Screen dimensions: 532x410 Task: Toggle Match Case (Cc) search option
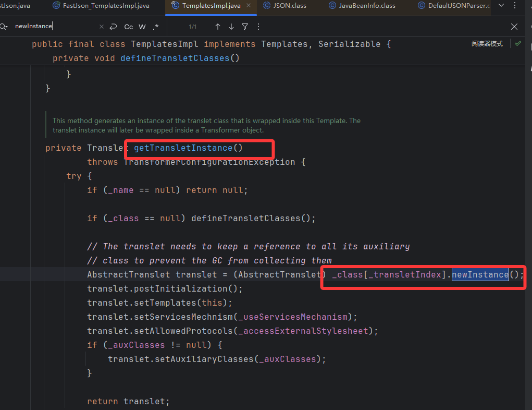coord(129,27)
